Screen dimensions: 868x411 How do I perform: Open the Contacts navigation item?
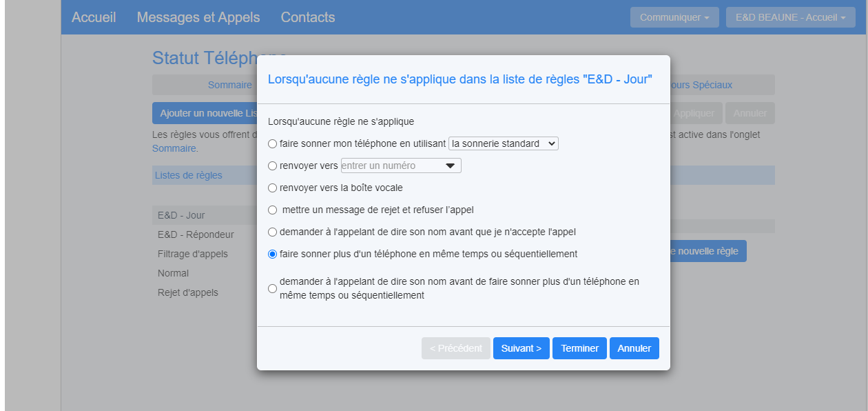click(308, 17)
